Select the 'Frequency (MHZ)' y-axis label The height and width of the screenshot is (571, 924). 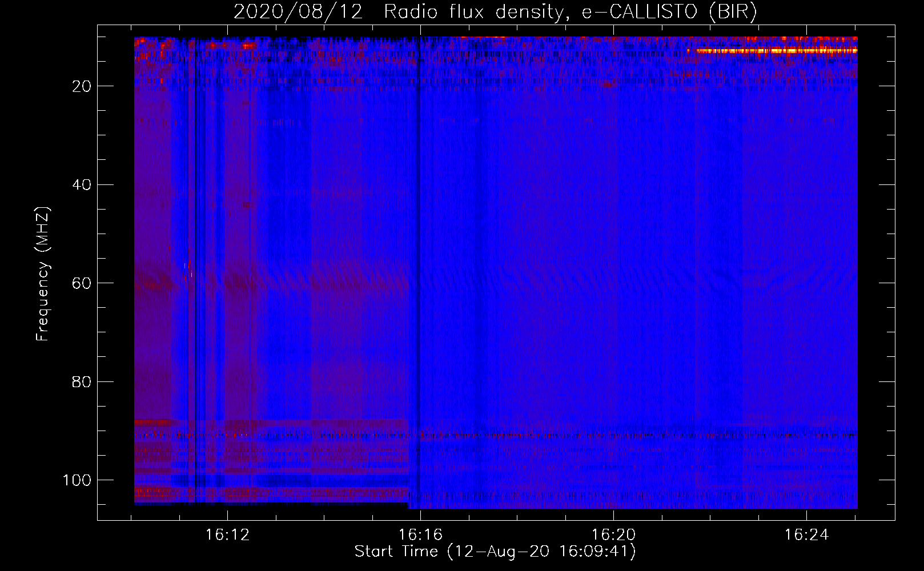pos(43,274)
